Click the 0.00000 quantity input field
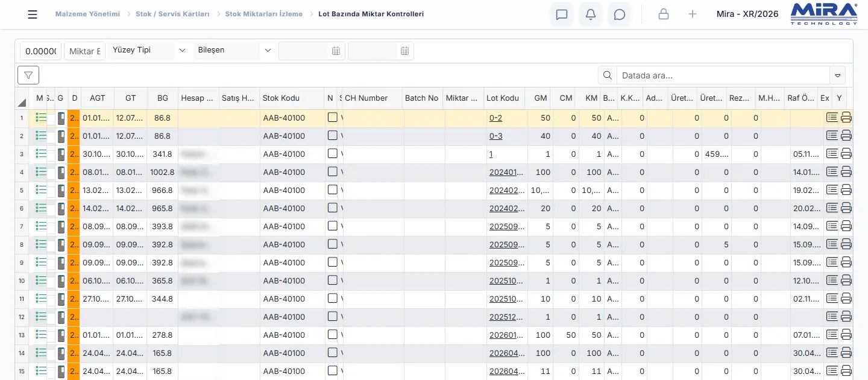 (x=41, y=51)
